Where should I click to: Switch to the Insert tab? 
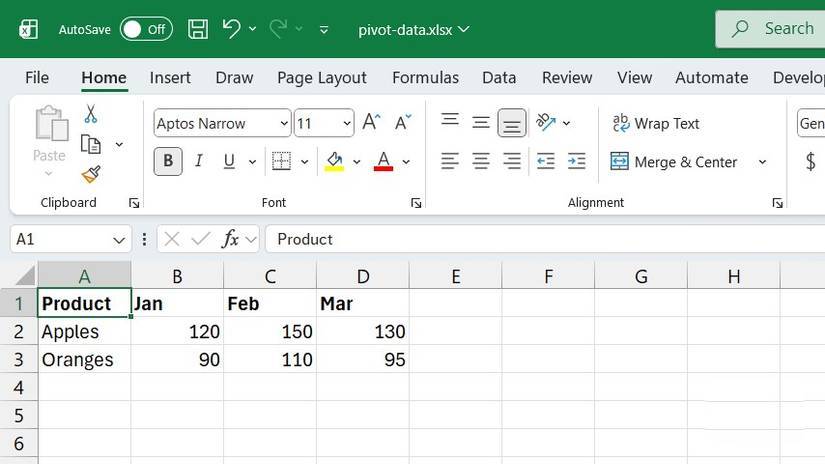coord(170,77)
